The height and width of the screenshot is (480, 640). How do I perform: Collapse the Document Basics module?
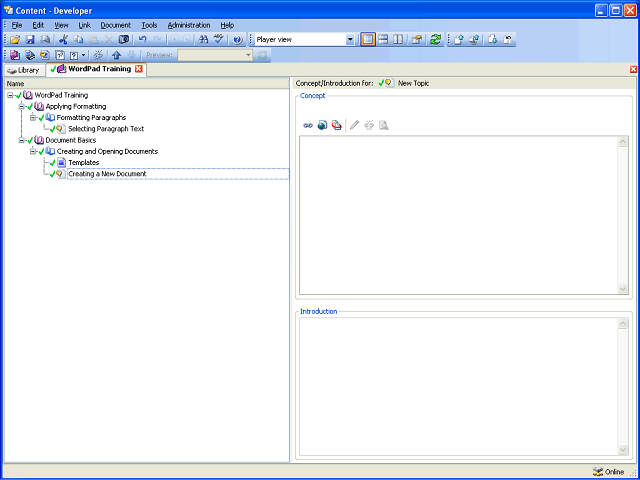coord(22,140)
